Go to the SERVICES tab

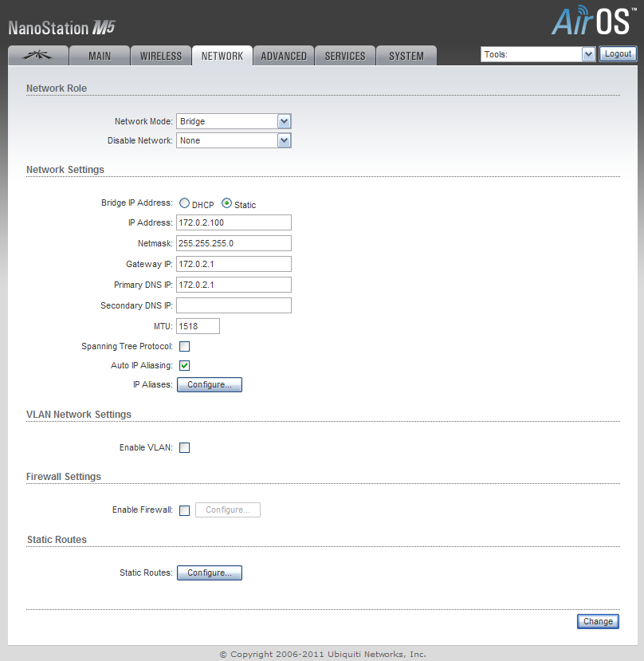tap(345, 56)
